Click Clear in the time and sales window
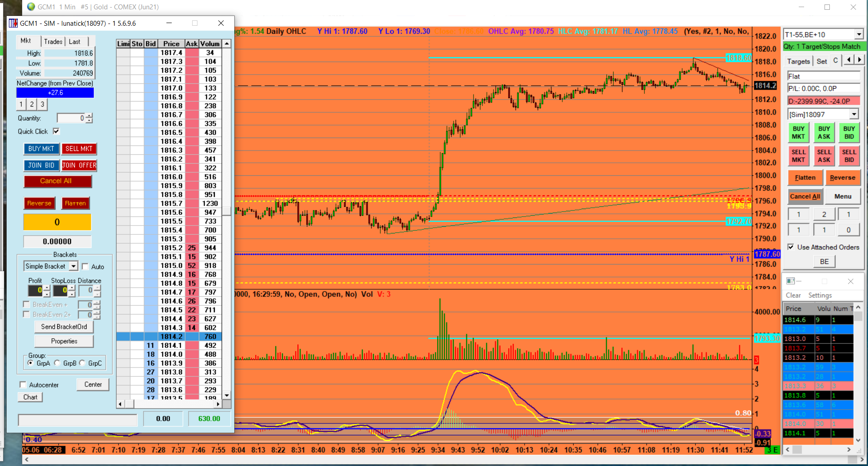The height and width of the screenshot is (466, 868). 793,295
